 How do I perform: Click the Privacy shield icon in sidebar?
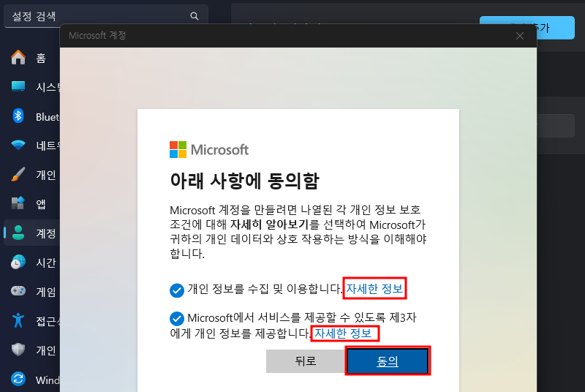click(18, 350)
